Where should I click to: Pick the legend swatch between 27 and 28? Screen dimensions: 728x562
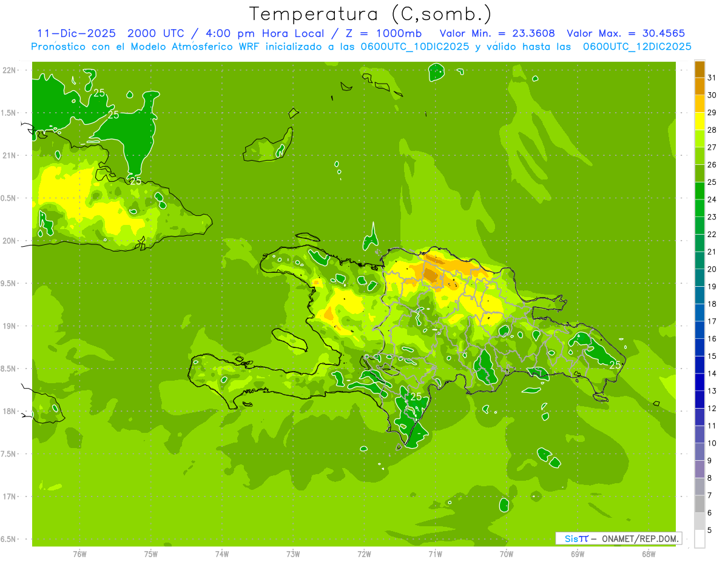click(699, 139)
